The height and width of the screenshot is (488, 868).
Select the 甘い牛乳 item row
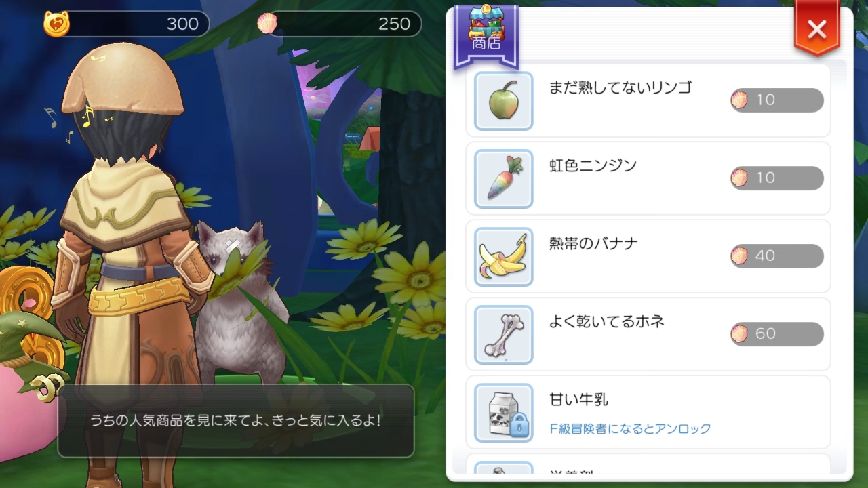(x=648, y=412)
